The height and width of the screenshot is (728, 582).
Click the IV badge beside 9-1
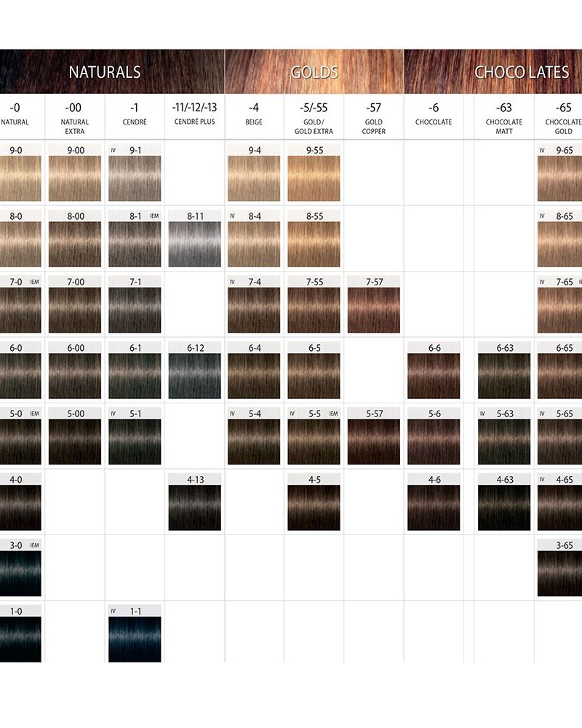pos(113,151)
